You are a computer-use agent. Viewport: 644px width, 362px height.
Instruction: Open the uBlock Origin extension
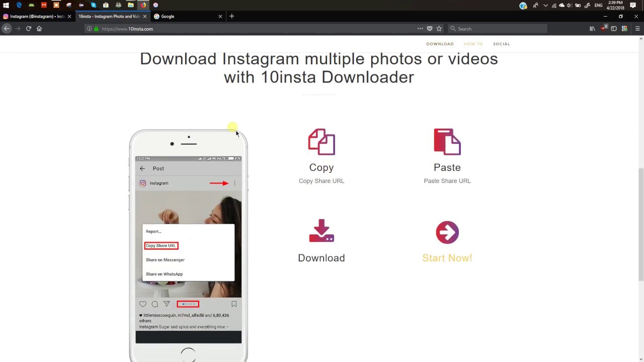(x=603, y=28)
